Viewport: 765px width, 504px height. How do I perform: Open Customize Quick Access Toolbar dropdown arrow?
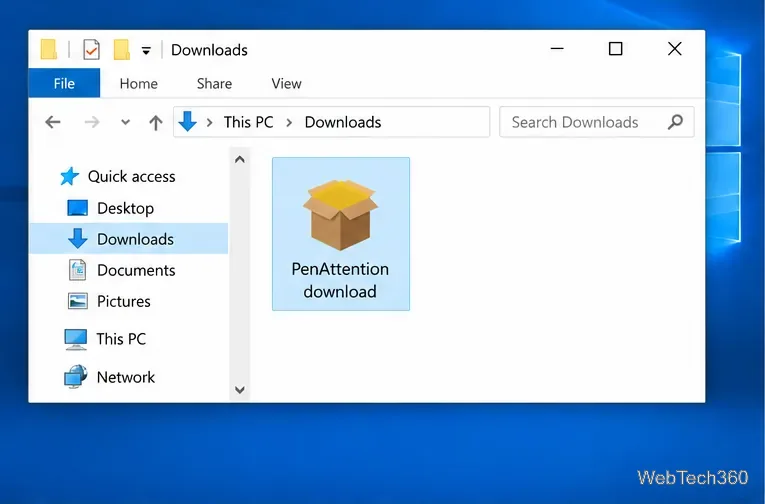point(146,50)
